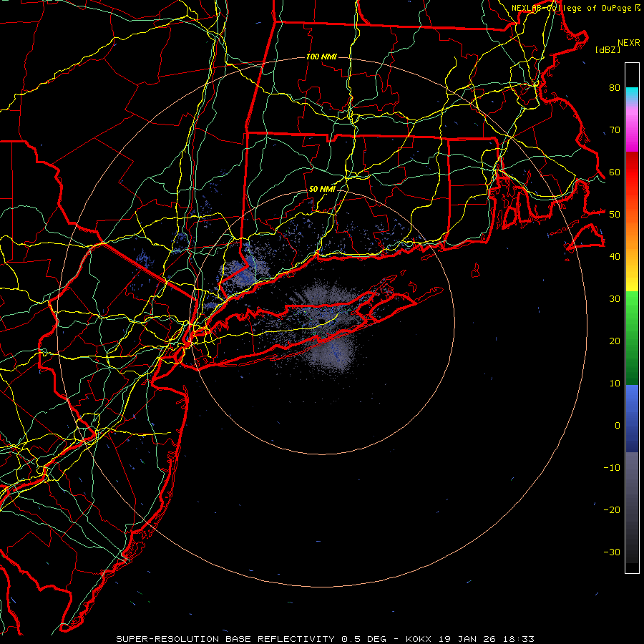Click the 100 NMI range ring label
The height and width of the screenshot is (644, 644).
(x=321, y=57)
